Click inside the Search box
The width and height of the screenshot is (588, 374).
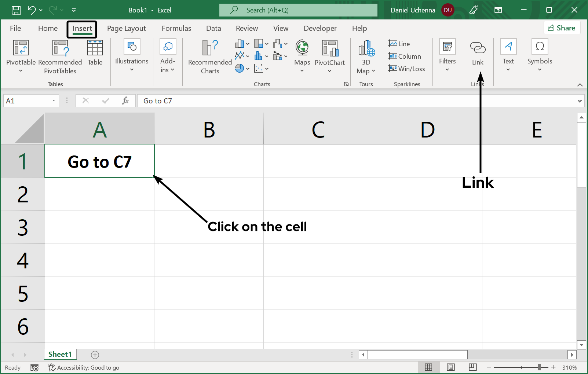[x=298, y=10]
